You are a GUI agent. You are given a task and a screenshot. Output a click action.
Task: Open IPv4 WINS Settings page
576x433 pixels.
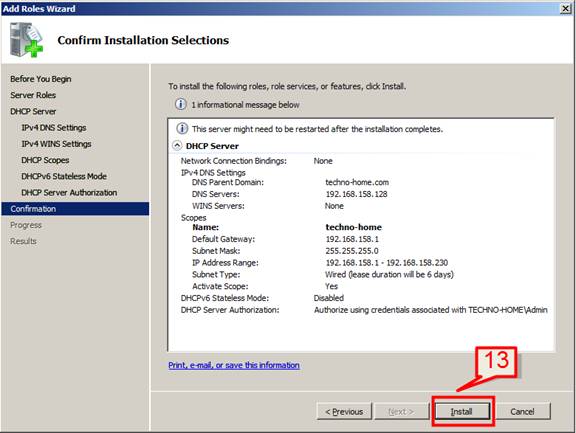point(56,144)
